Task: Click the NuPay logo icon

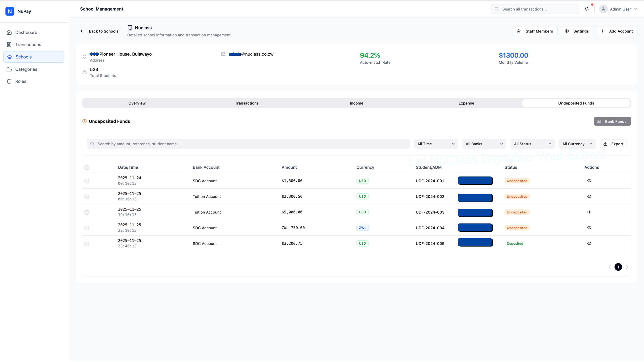Action: pos(10,11)
